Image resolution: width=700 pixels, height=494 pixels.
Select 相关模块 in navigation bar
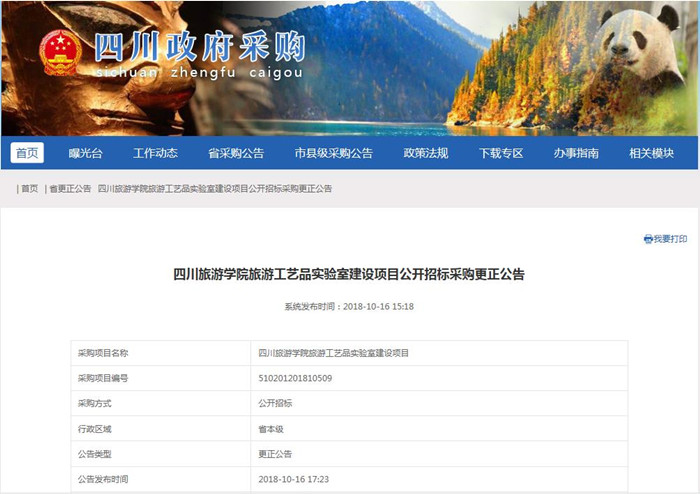point(651,153)
